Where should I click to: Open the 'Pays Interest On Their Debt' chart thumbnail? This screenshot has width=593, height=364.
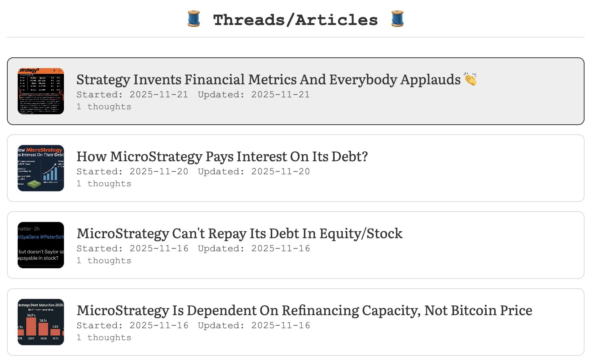point(41,168)
